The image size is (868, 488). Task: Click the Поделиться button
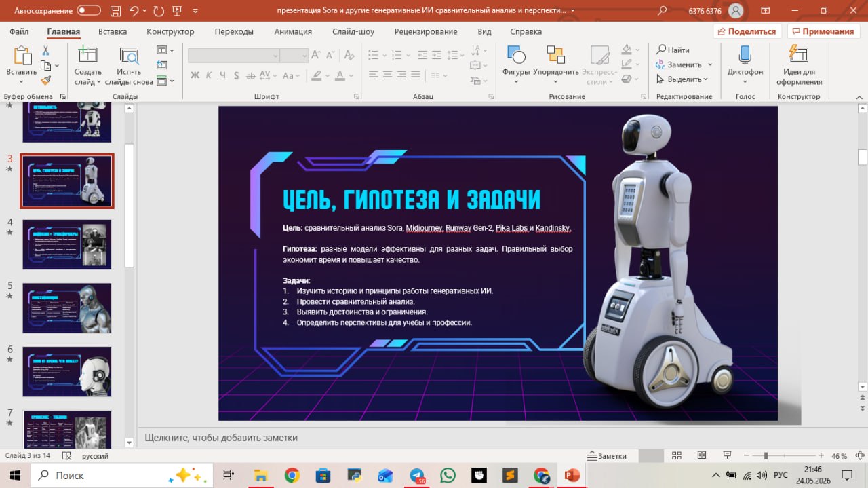point(747,31)
